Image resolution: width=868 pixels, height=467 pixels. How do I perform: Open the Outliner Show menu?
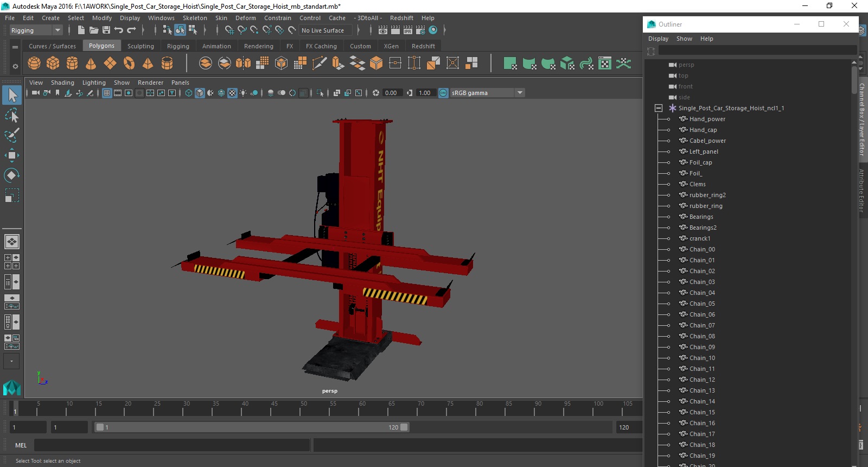click(684, 39)
